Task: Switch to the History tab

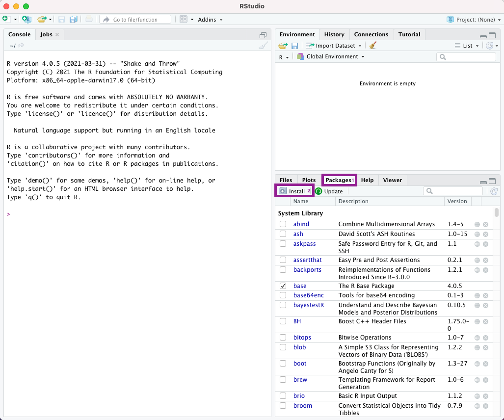Action: (334, 34)
